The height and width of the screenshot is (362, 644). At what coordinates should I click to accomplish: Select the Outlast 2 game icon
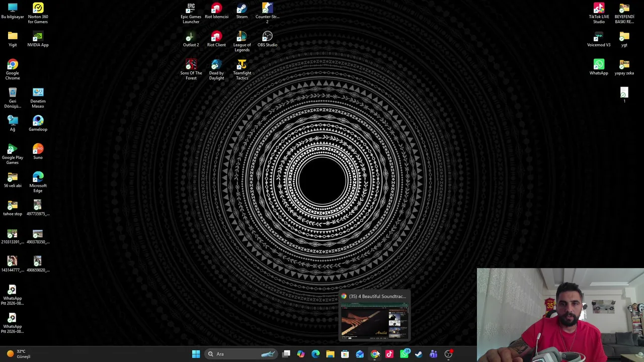[x=191, y=39]
